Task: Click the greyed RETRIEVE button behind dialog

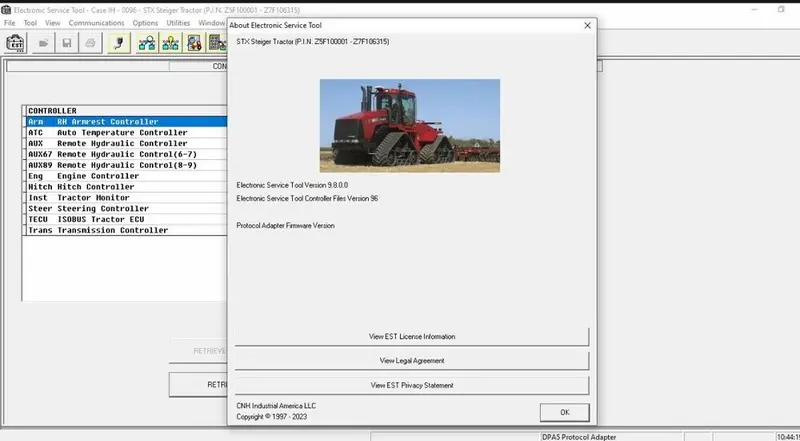Action: (198, 351)
